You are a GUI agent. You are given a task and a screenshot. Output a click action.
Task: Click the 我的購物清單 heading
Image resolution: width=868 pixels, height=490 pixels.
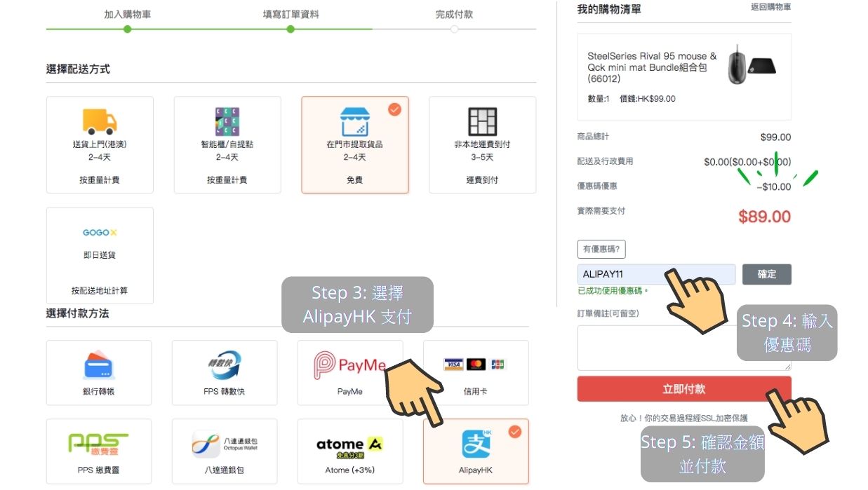(609, 9)
